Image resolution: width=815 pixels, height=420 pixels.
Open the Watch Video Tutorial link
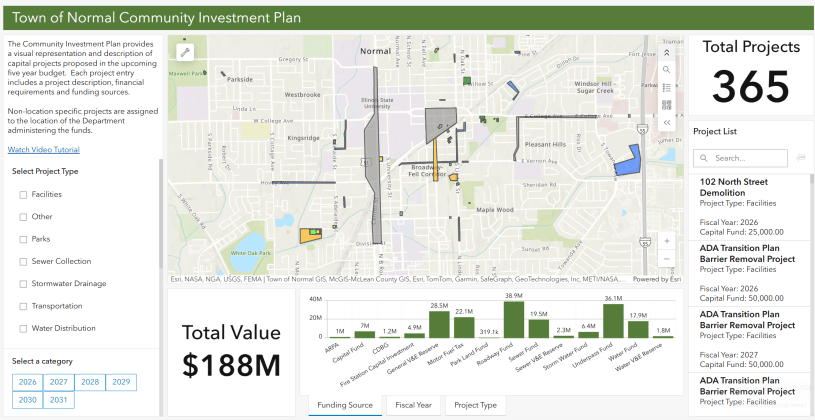44,150
